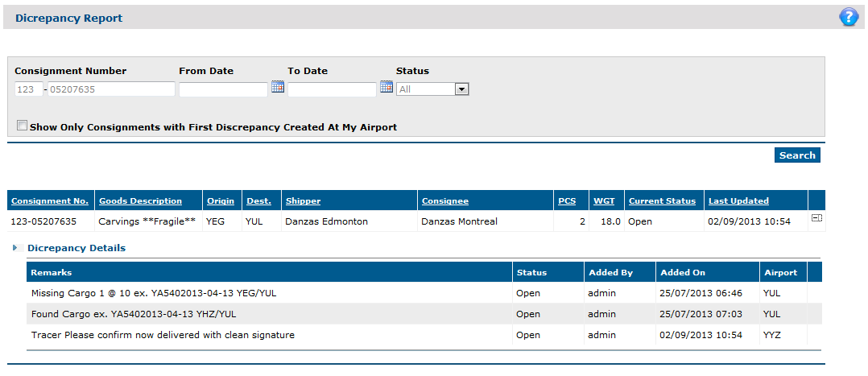Open the help question mark icon

click(x=849, y=17)
